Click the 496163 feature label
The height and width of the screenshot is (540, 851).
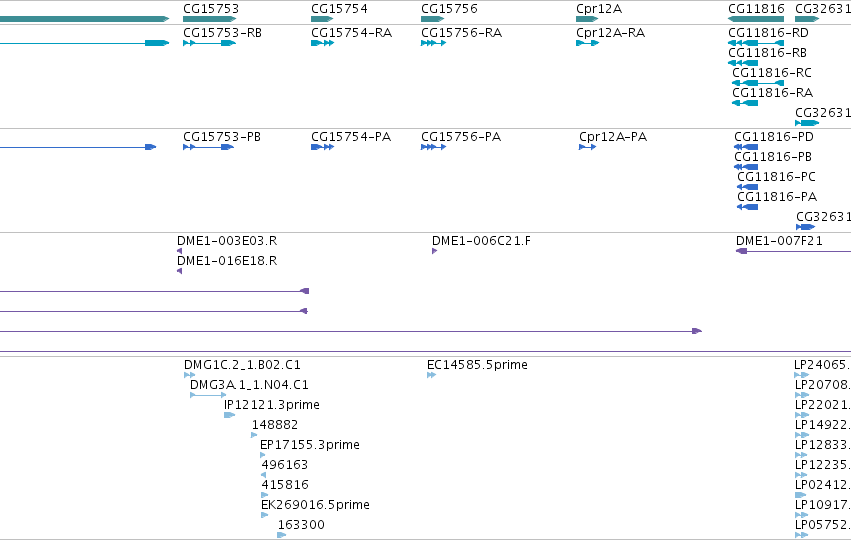[x=284, y=465]
